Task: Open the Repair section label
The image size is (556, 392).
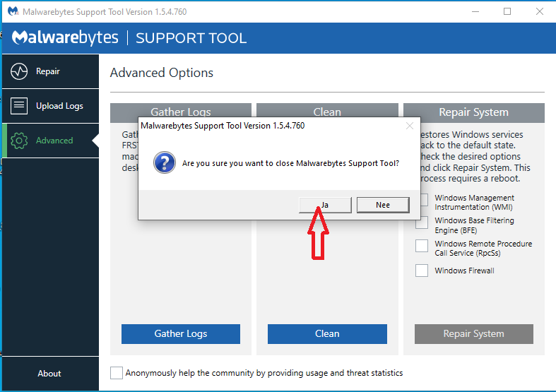Action: point(48,71)
